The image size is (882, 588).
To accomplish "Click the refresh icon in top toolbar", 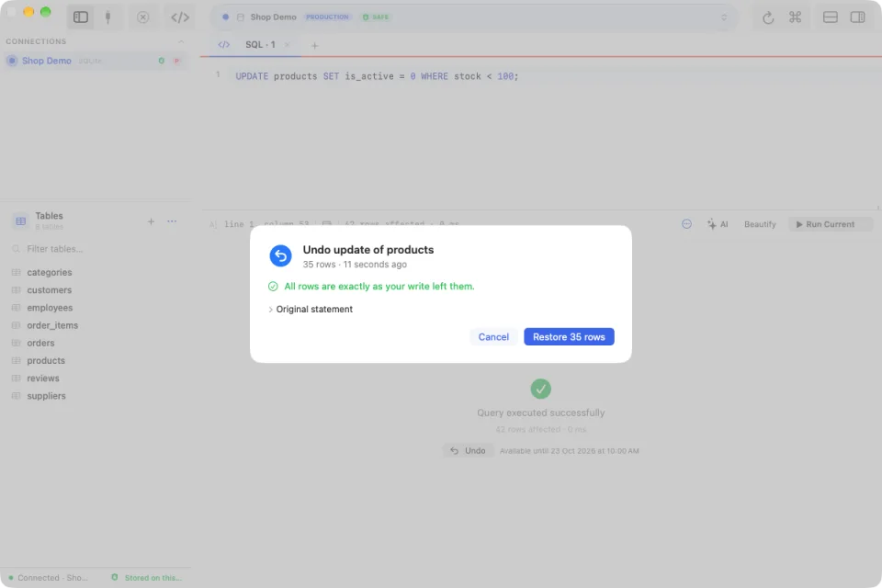I will [768, 17].
